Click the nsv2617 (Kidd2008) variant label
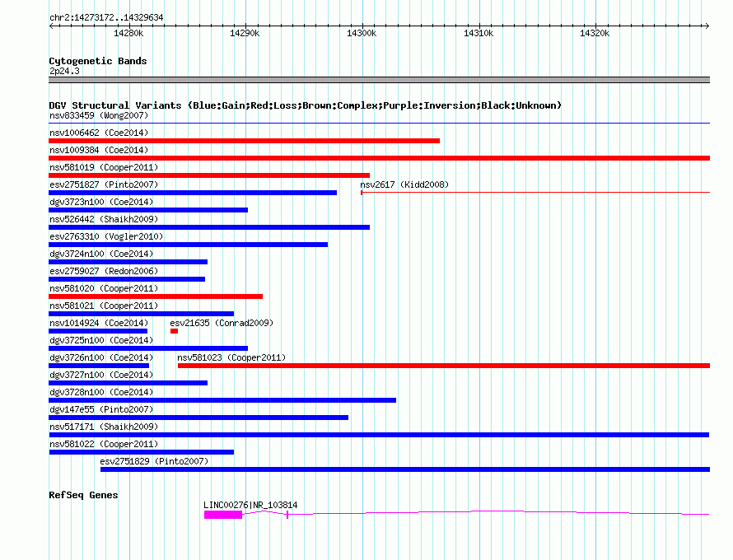 tap(404, 184)
